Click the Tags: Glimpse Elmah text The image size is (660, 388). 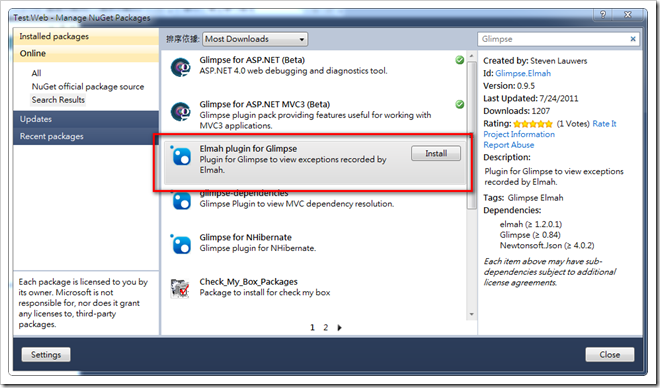click(523, 198)
